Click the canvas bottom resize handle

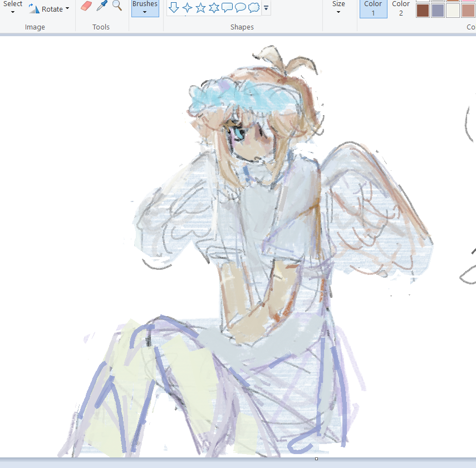(x=316, y=459)
